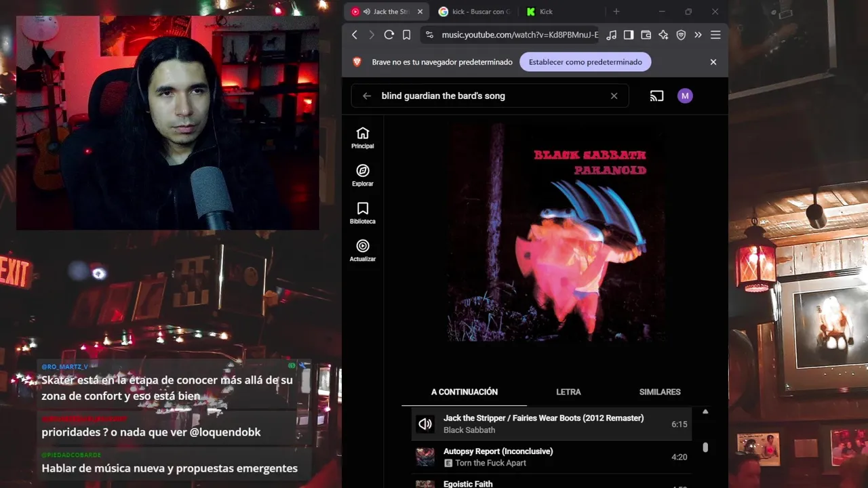
Task: Click the browser forward arrow
Action: tap(372, 35)
